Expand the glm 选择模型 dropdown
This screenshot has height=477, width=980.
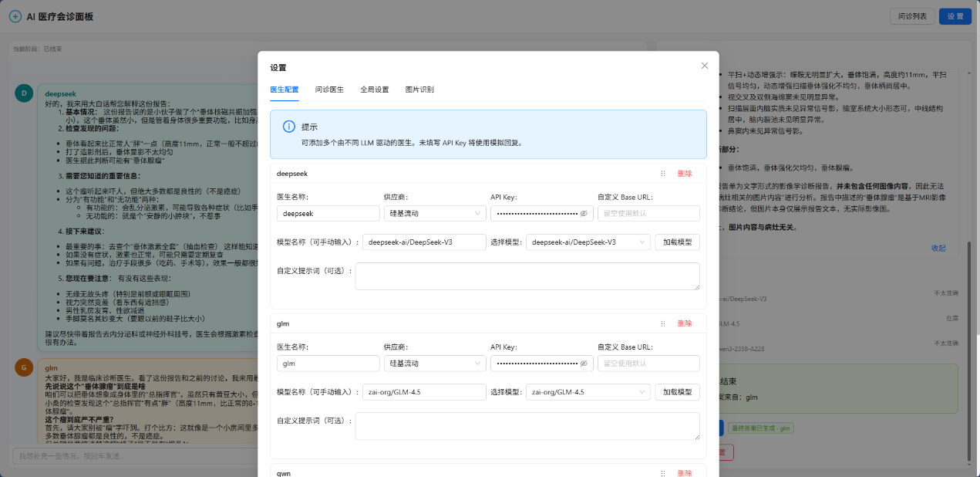click(x=588, y=392)
